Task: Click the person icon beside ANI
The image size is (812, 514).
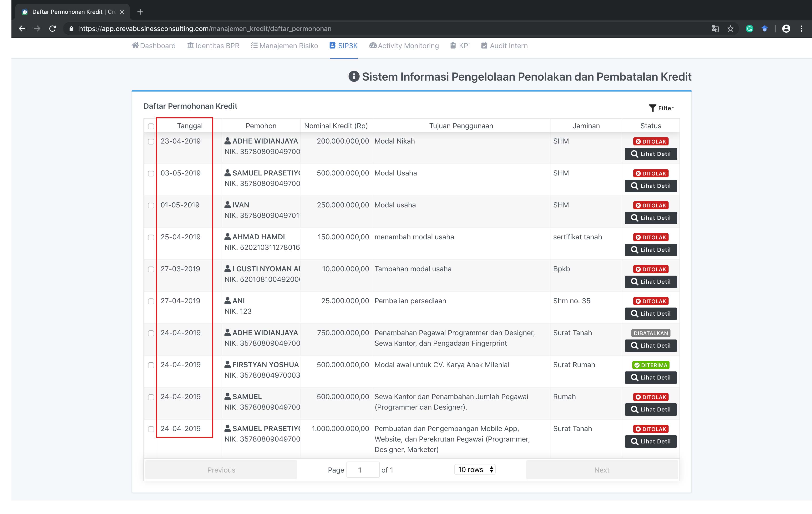Action: [x=228, y=301]
